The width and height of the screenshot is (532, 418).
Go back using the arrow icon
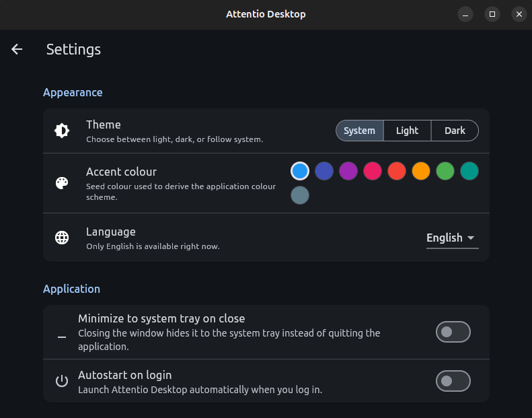(17, 49)
